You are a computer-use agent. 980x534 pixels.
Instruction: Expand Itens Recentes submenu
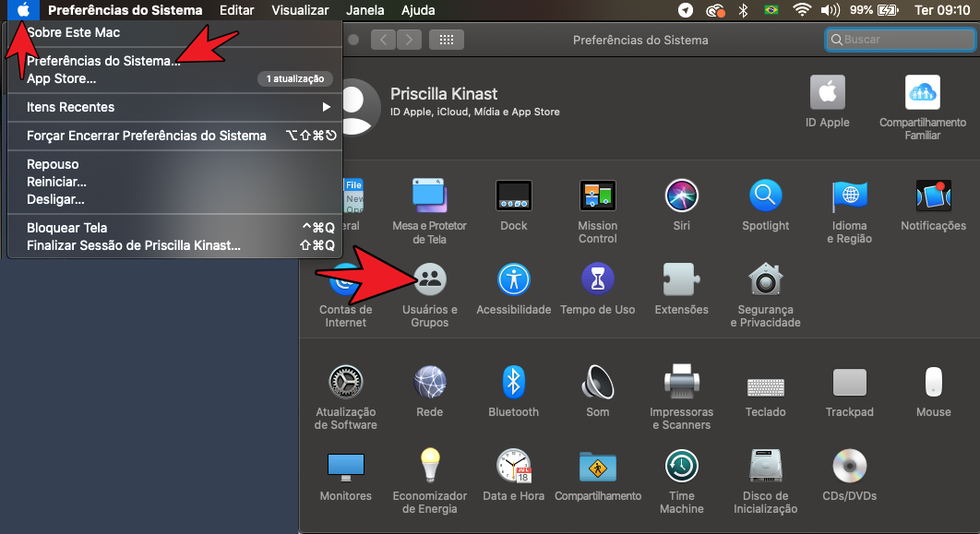pyautogui.click(x=175, y=107)
